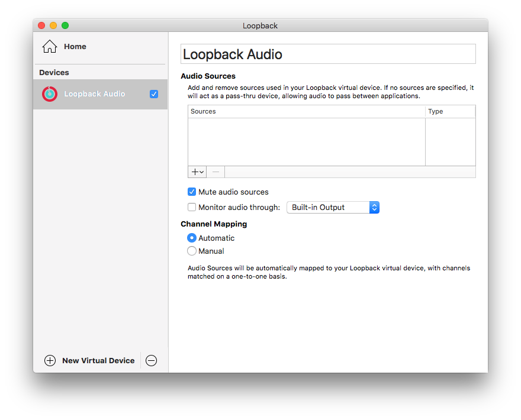Screen dimensions: 521x420
Task: Minimize the Loopback window
Action: [53, 25]
